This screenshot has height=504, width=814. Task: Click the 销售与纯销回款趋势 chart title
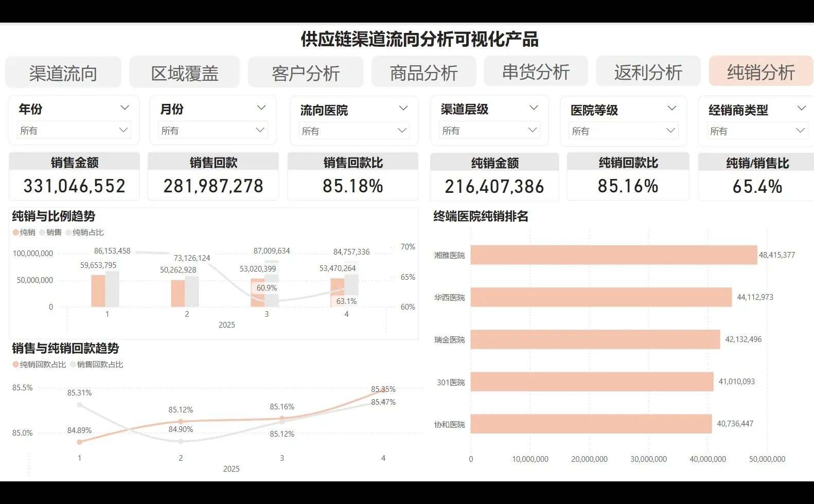pos(66,349)
